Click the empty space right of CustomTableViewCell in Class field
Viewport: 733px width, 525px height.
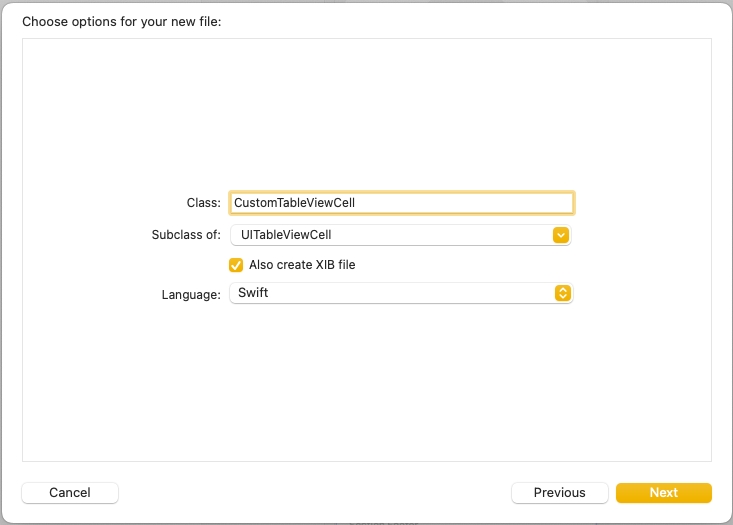click(x=470, y=203)
